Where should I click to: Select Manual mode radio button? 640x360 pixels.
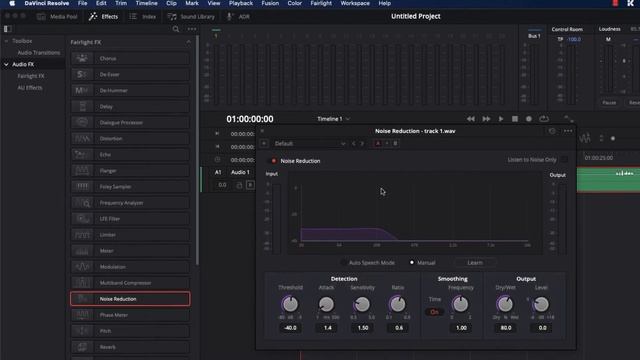point(412,262)
